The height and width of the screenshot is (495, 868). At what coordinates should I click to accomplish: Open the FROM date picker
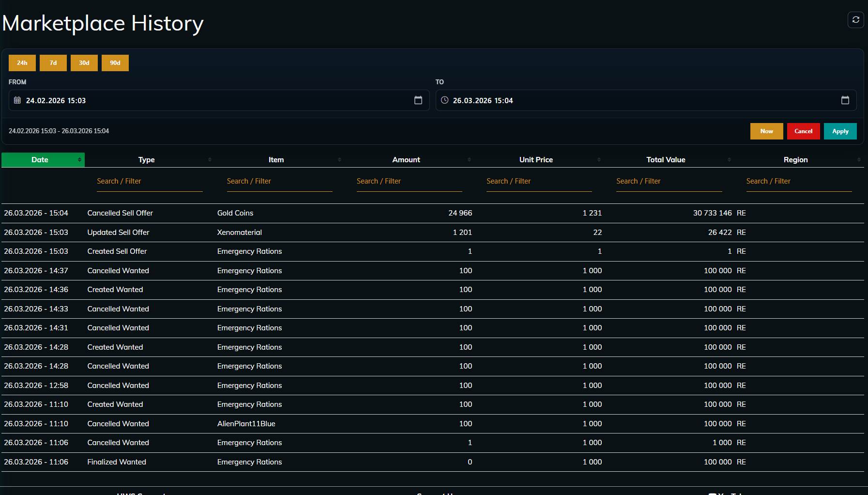(419, 100)
